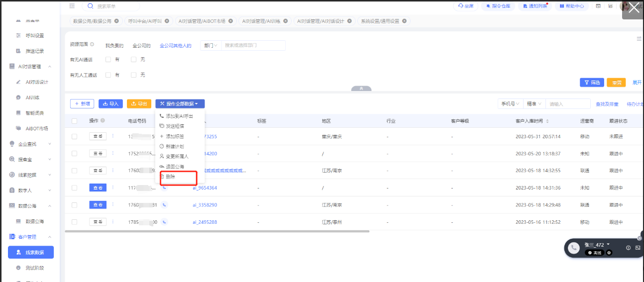Screen dimensions: 644x282
Task: Collapse the filter panel with double-chevron handle
Action: coord(361,89)
